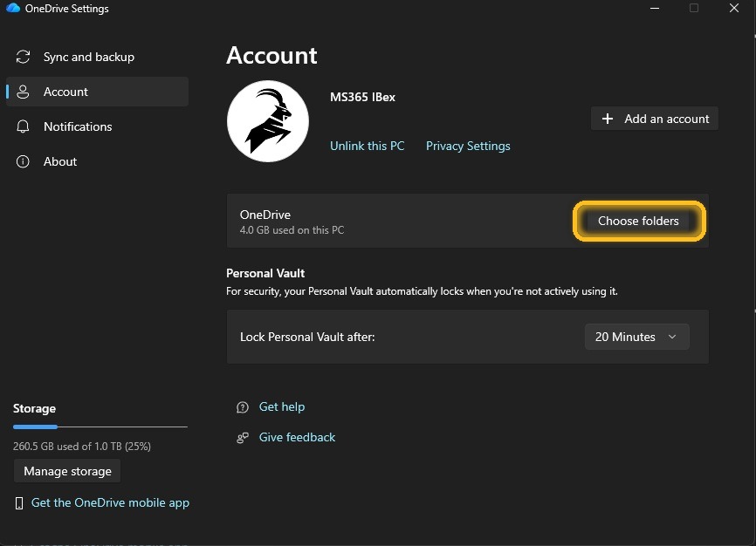Go to Notifications settings

tap(97, 126)
